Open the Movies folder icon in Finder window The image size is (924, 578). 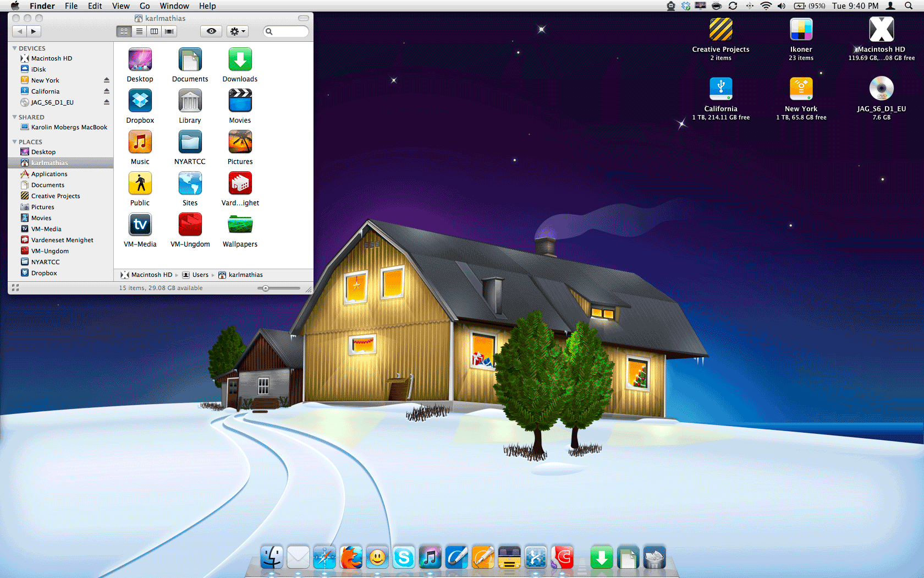click(x=240, y=101)
